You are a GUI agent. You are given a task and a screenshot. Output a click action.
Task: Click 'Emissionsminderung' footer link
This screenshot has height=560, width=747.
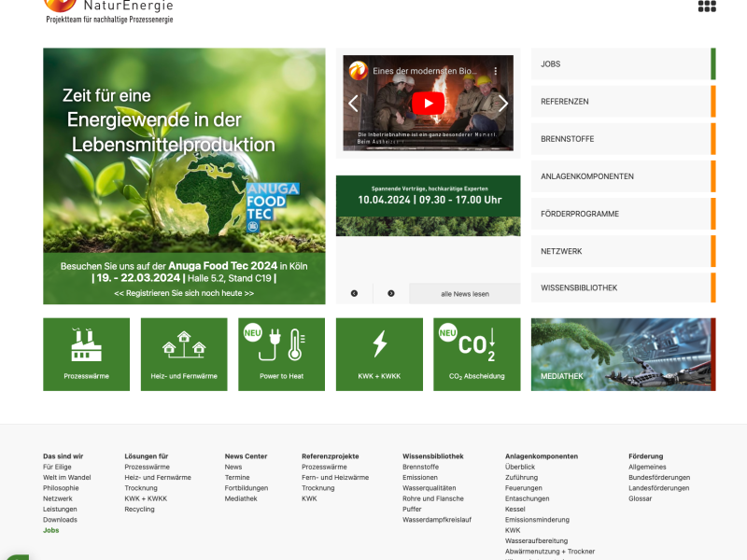tap(538, 520)
